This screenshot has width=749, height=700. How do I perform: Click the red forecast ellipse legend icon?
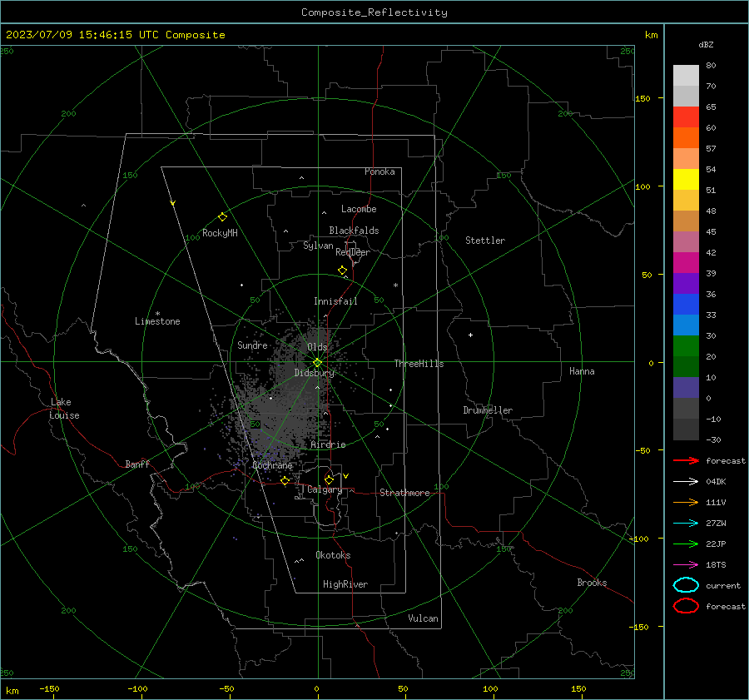click(x=686, y=606)
